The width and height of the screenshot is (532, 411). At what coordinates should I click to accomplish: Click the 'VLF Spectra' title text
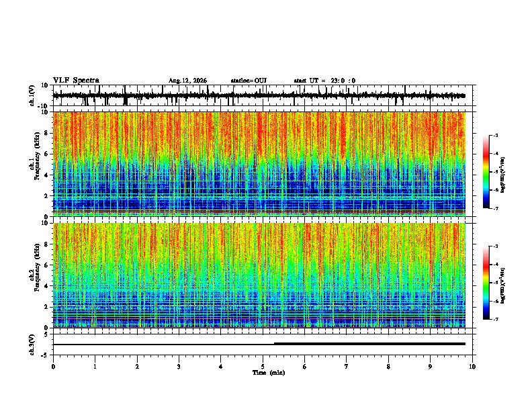[x=76, y=81]
